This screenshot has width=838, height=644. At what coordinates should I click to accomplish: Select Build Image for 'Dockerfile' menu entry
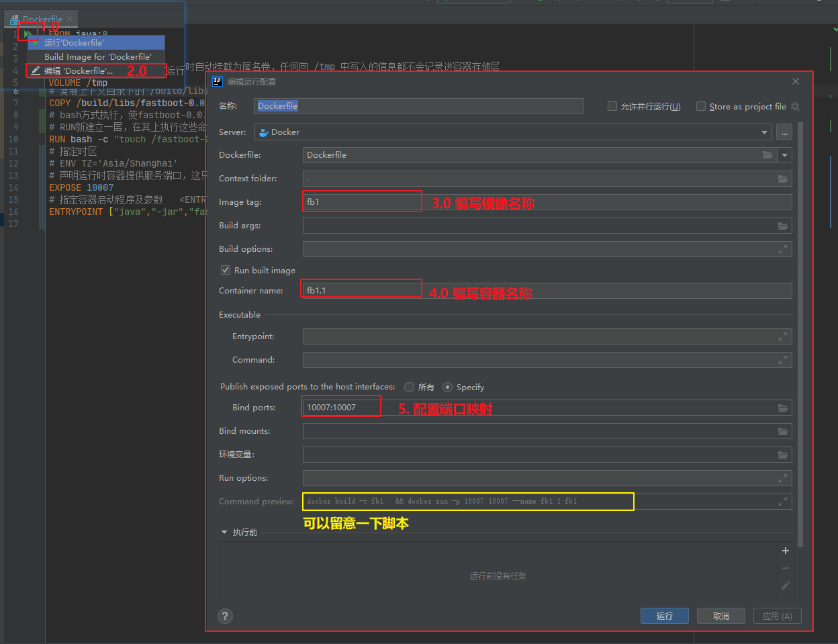pos(97,56)
